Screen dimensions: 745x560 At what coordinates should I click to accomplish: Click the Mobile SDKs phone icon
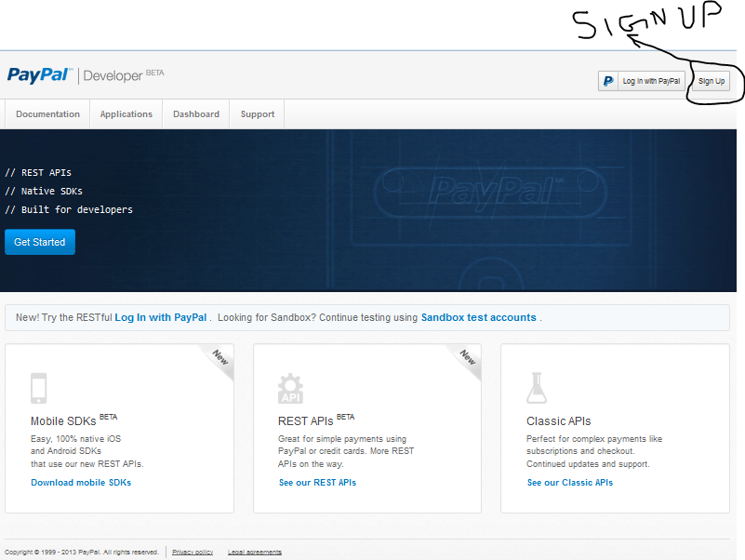click(x=38, y=388)
